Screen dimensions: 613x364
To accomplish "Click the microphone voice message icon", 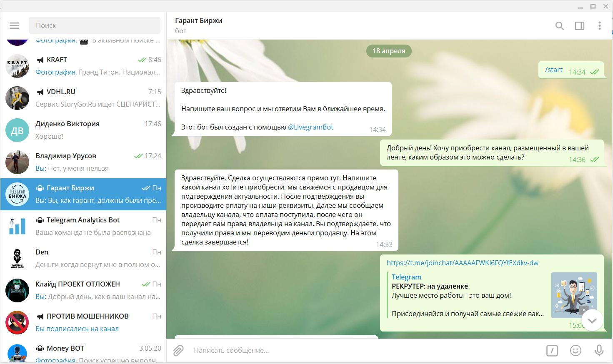I will coord(599,350).
